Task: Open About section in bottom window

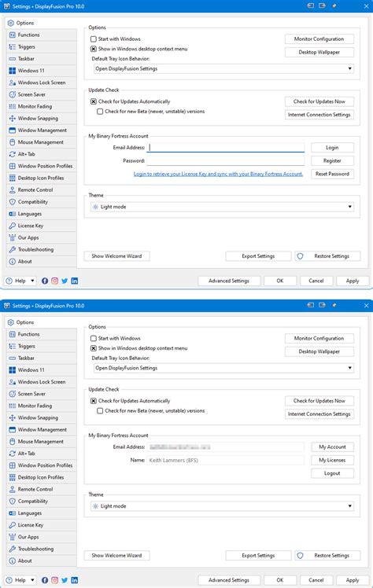Action: 41,561
